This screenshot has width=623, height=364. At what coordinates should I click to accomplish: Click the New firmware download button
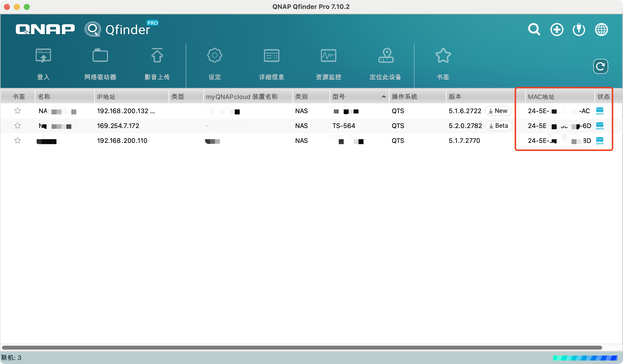pyautogui.click(x=498, y=111)
